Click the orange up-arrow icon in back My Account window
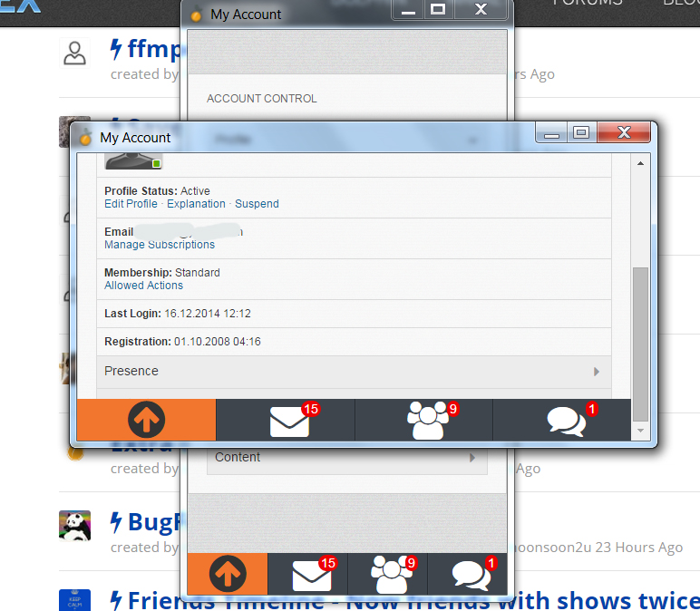 click(x=228, y=574)
